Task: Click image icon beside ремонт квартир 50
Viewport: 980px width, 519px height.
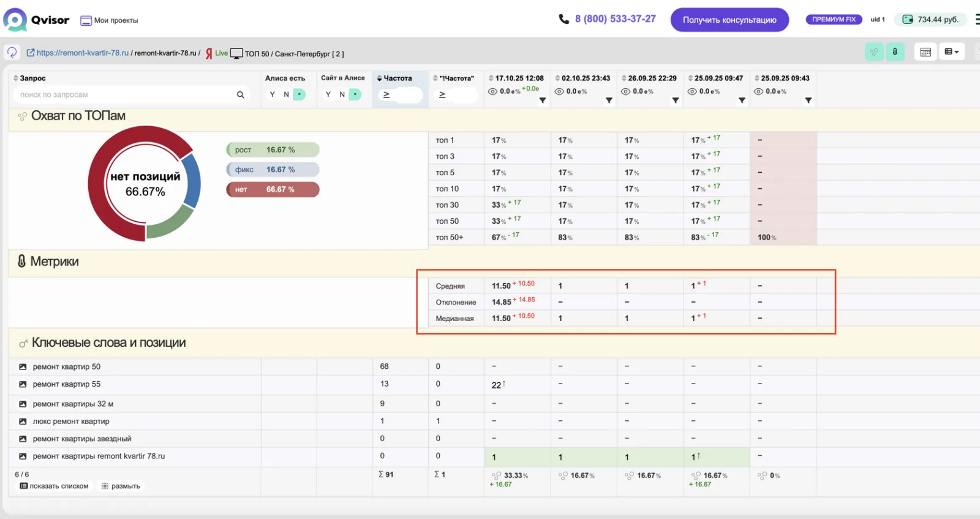Action: tap(23, 367)
